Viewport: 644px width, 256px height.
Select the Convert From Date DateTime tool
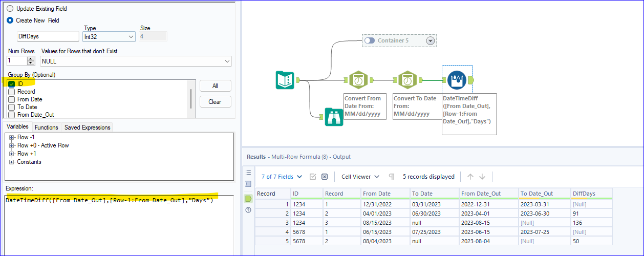click(358, 80)
